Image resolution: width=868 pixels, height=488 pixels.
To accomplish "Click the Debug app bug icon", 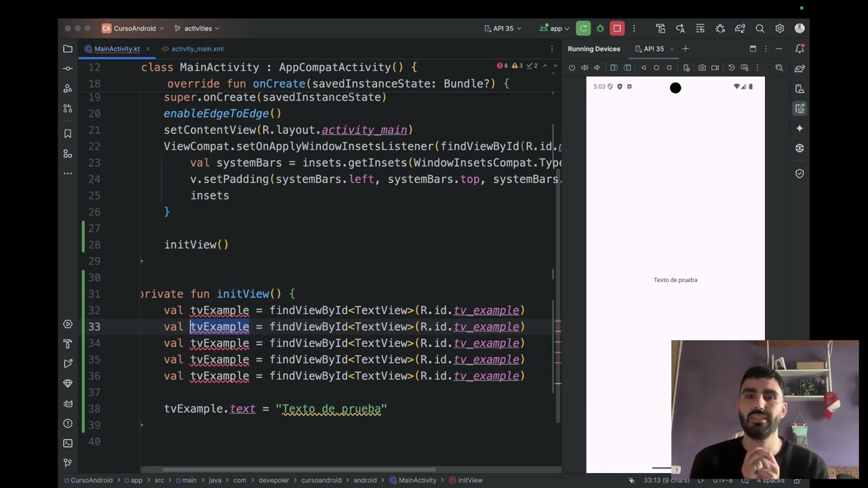I will (600, 28).
